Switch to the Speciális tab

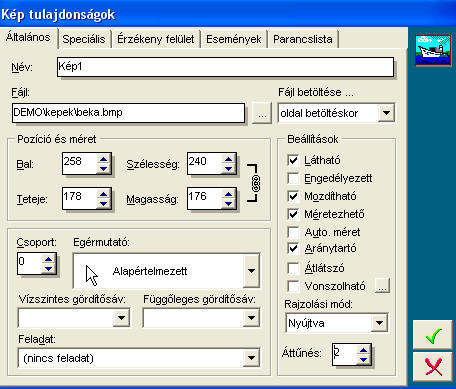point(84,39)
